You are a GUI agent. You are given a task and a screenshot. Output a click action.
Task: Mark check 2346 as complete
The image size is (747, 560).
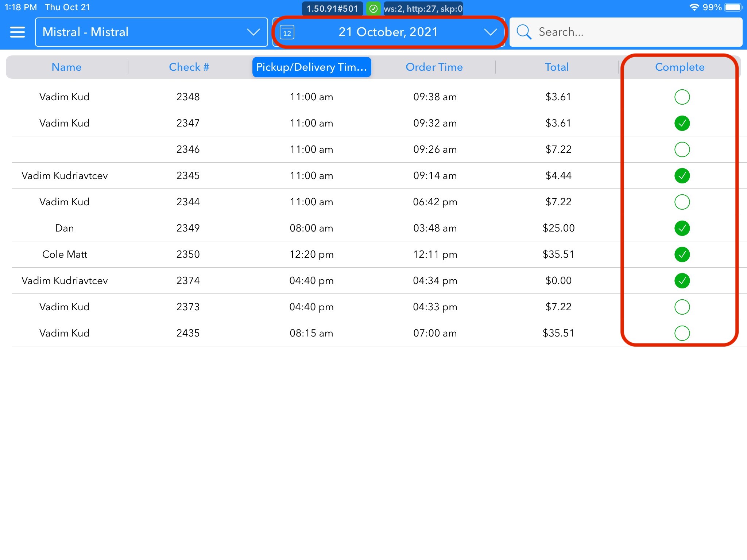point(682,149)
